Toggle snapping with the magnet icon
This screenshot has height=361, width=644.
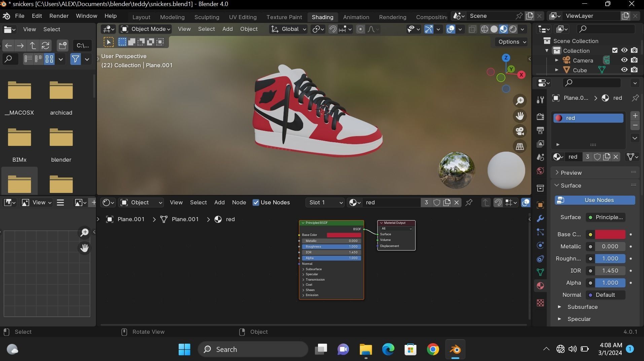pos(333,29)
